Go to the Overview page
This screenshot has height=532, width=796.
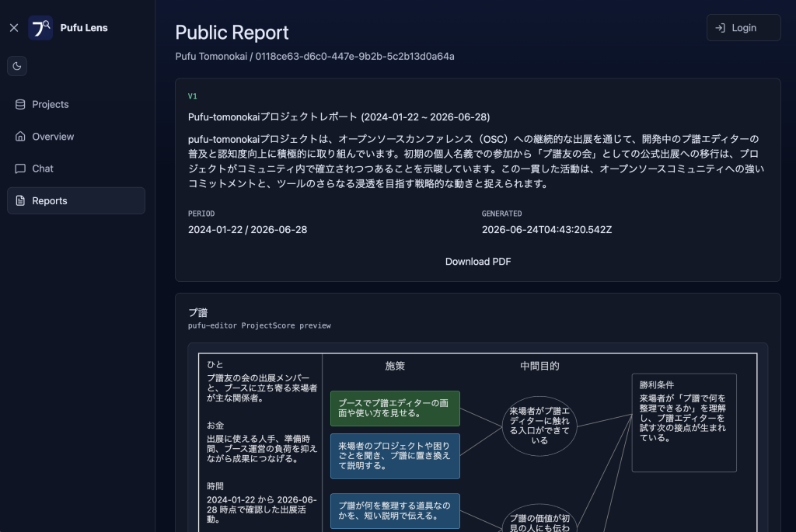tap(76, 137)
